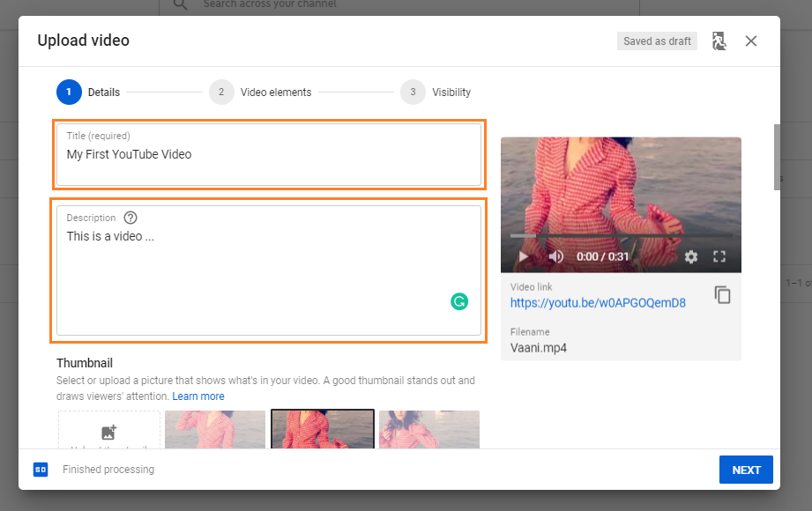Click the Saved as draft badge

coord(657,41)
